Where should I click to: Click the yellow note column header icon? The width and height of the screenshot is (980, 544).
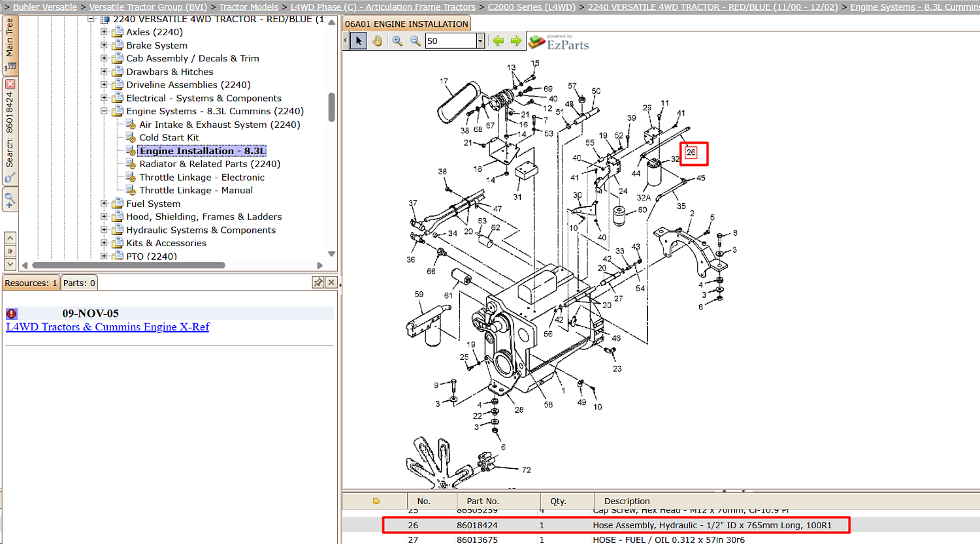376,501
